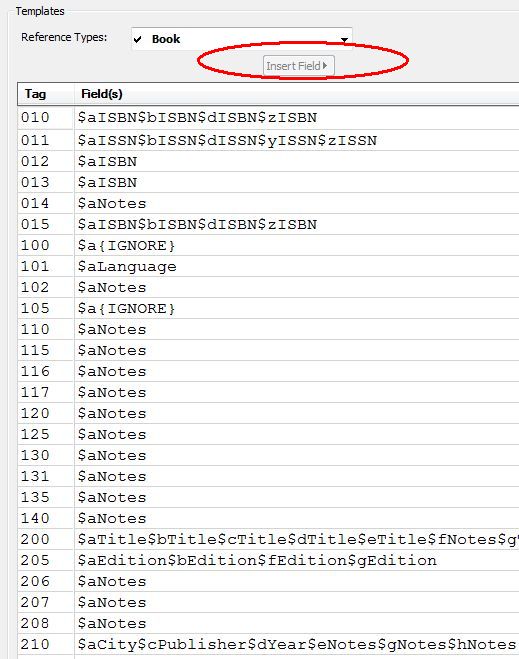Image resolution: width=519 pixels, height=659 pixels.
Task: Click the Field(s) column header
Action: 102,94
